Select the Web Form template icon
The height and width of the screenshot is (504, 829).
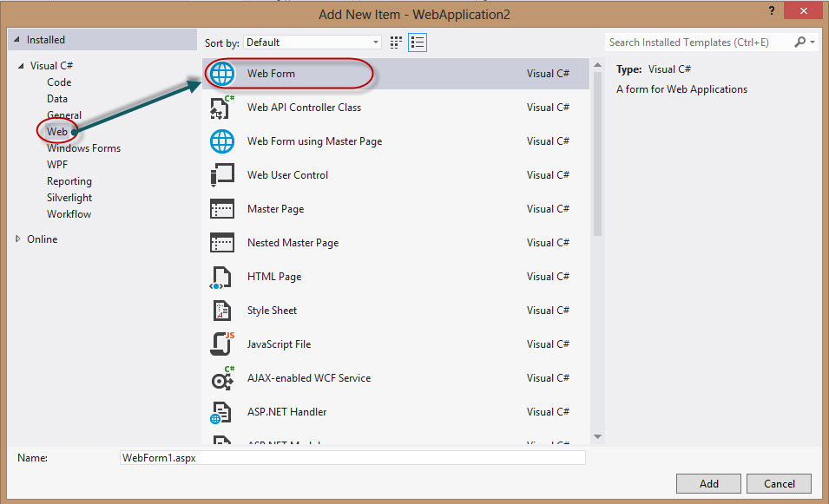pyautogui.click(x=222, y=74)
